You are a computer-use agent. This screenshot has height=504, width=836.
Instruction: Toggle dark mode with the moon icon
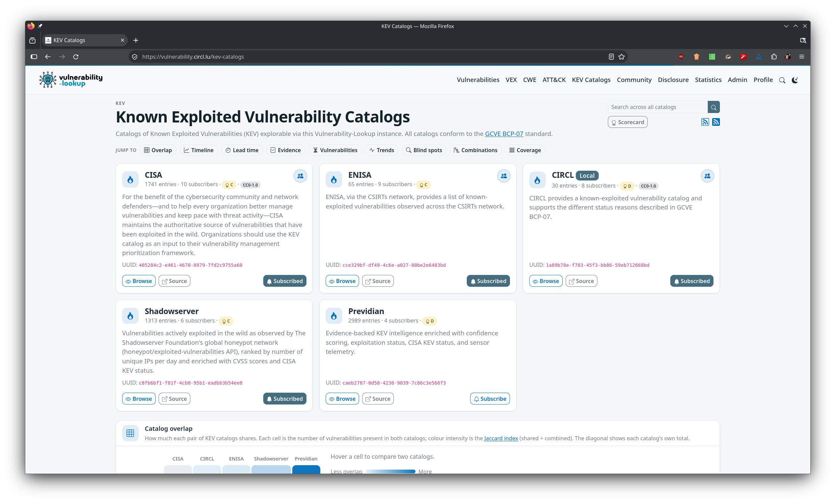pyautogui.click(x=794, y=80)
